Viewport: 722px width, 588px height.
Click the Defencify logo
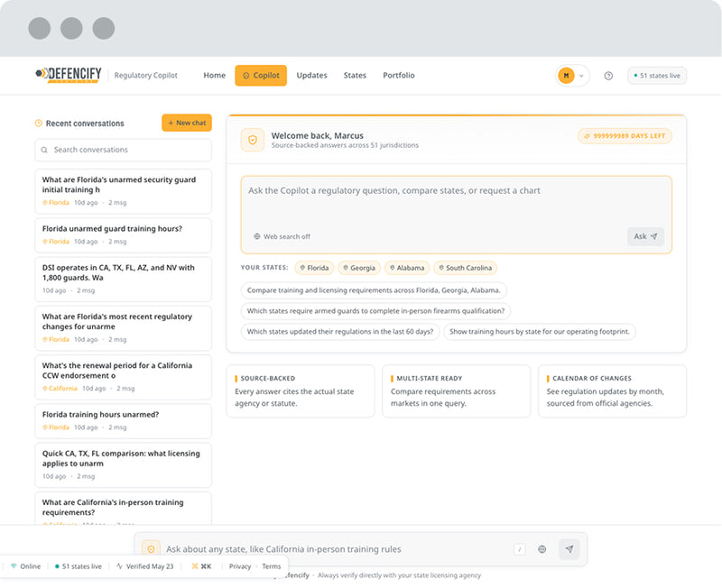tap(69, 75)
